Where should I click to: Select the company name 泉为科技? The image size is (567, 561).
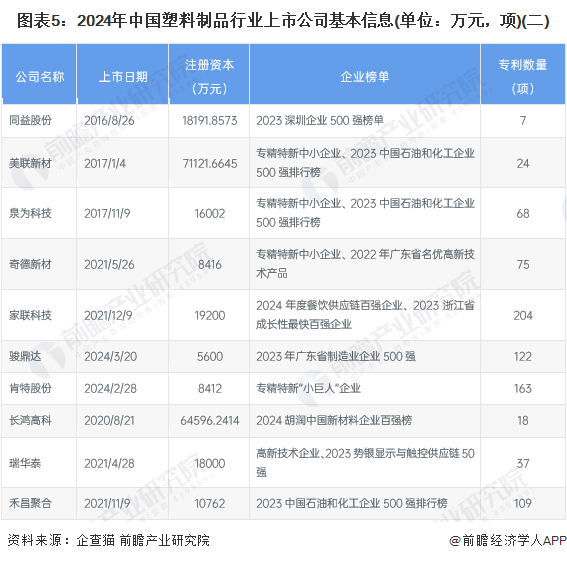(x=30, y=213)
